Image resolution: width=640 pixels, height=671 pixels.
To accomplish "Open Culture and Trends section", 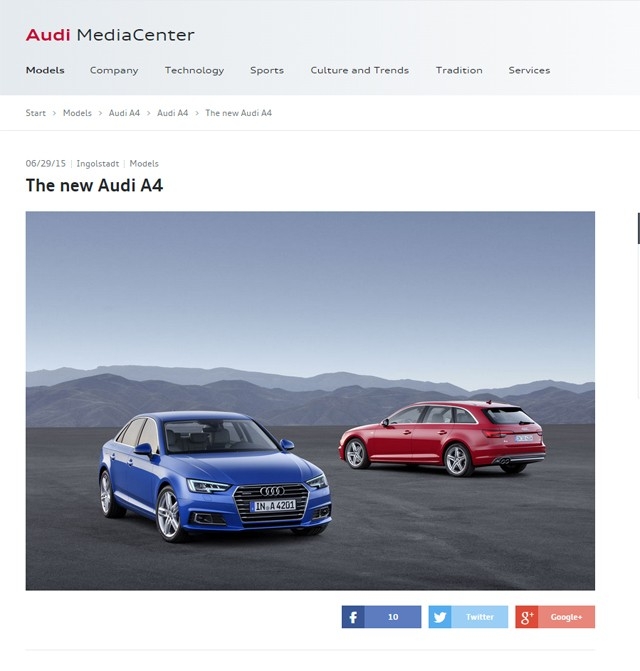I will pos(359,70).
